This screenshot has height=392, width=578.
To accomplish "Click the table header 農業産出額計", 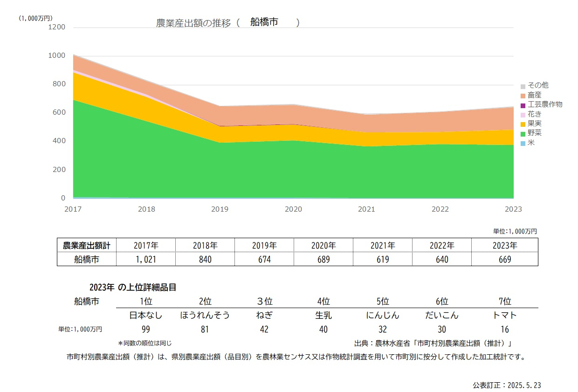I will pos(87,245).
